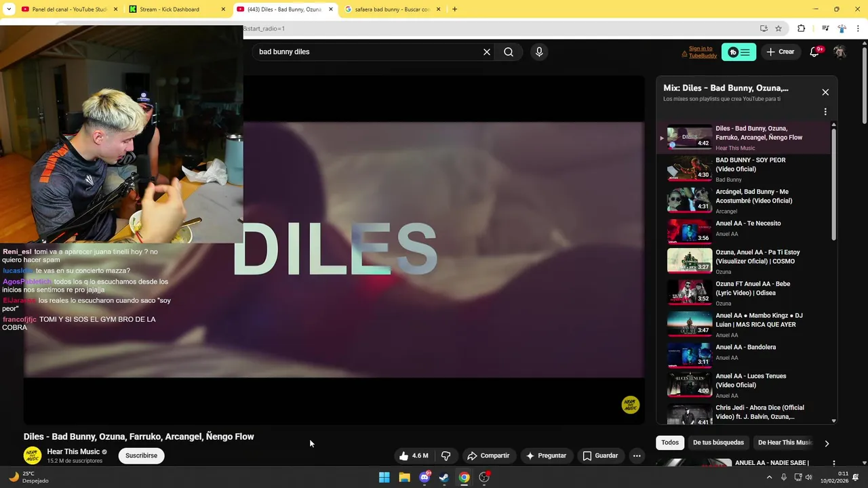Bookmark this page with the star icon
The width and height of the screenshot is (868, 488).
click(778, 28)
